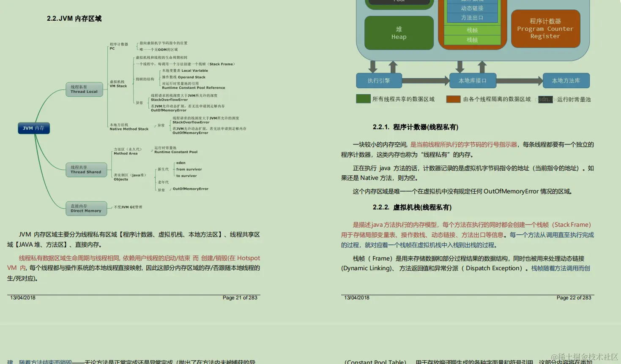Click the 动态链接 dynamic linking block
Image resolution: width=621 pixels, height=364 pixels.
tap(472, 8)
